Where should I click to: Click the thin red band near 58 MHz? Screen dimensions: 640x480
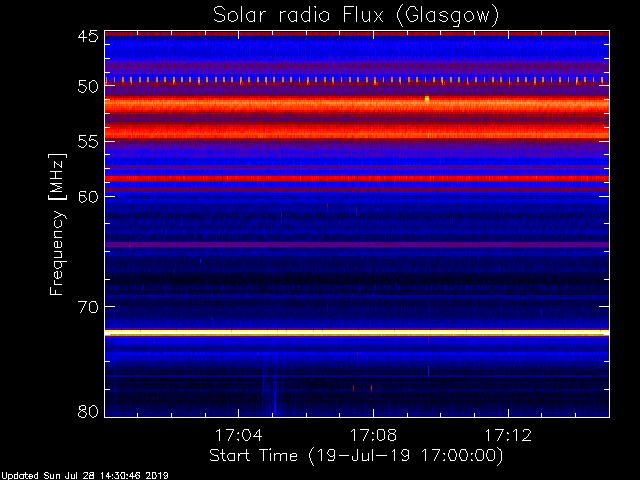click(x=357, y=178)
